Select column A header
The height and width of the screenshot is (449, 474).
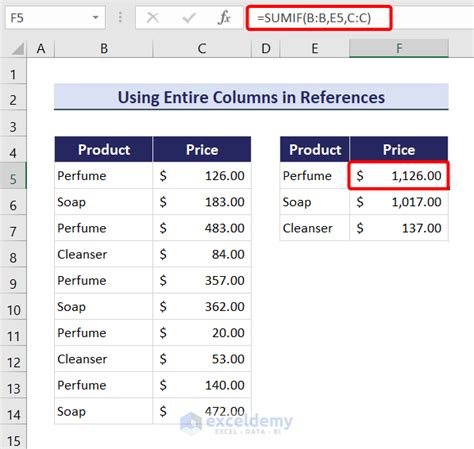click(x=41, y=49)
